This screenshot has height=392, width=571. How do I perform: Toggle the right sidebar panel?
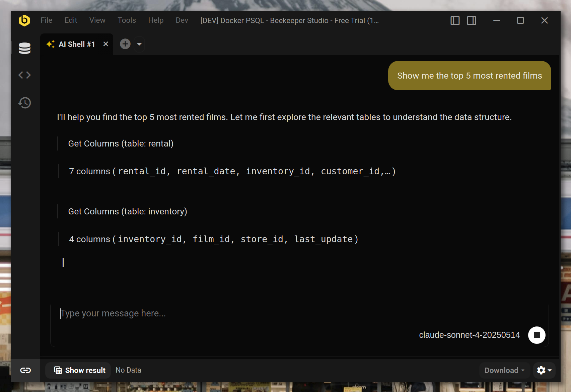(472, 20)
